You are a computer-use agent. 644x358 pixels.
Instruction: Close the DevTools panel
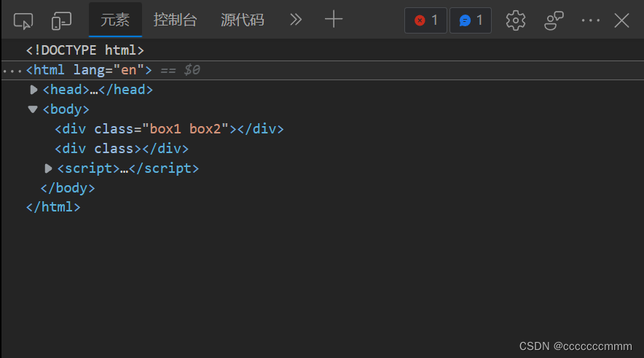point(622,20)
